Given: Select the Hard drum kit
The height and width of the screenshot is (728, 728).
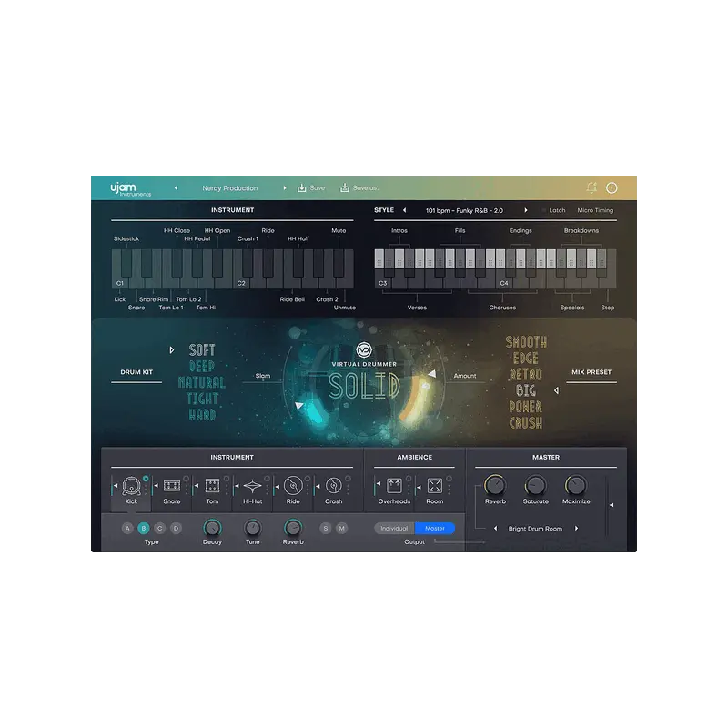Looking at the screenshot, I should (x=202, y=415).
